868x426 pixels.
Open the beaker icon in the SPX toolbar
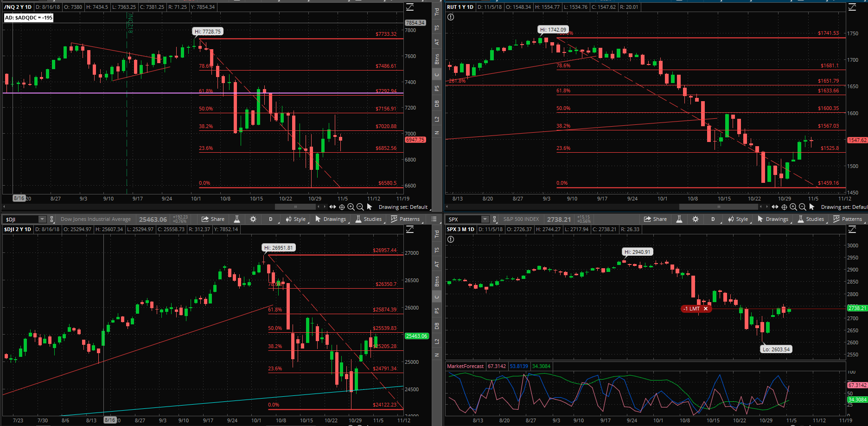pos(679,219)
